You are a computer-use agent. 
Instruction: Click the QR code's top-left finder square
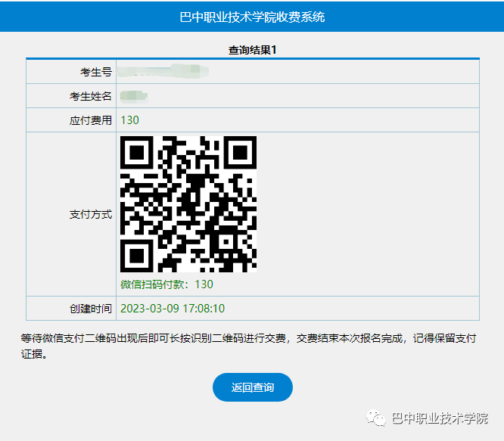(x=137, y=153)
